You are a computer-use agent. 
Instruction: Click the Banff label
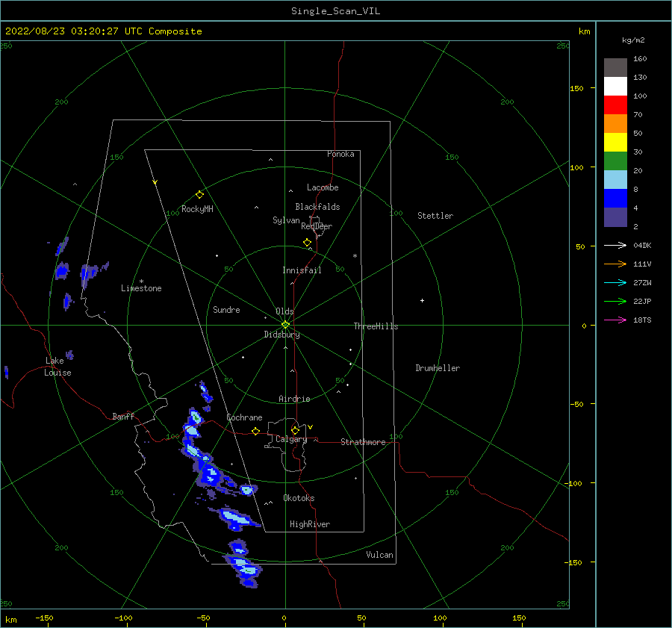click(123, 416)
